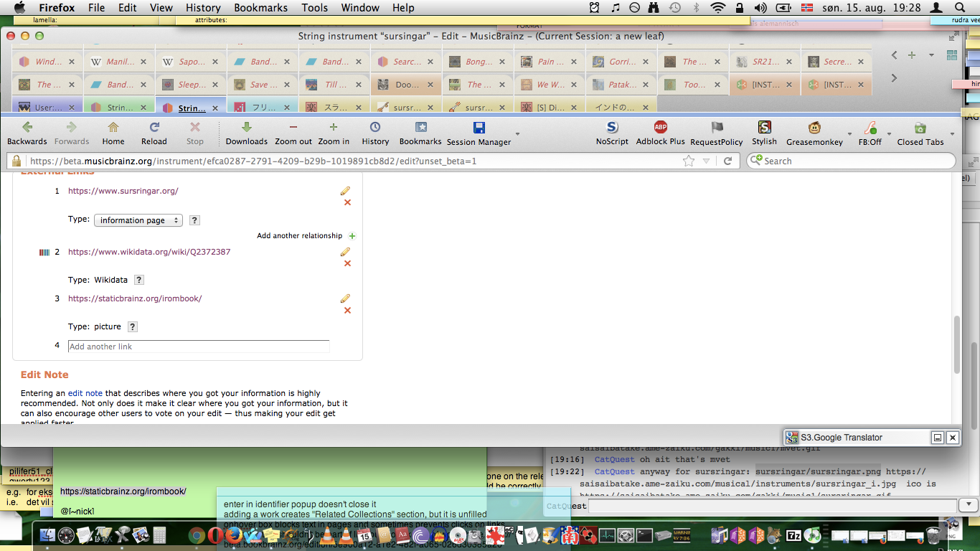The width and height of the screenshot is (980, 551).
Task: Open Spotlight search magnifier icon
Action: click(961, 8)
